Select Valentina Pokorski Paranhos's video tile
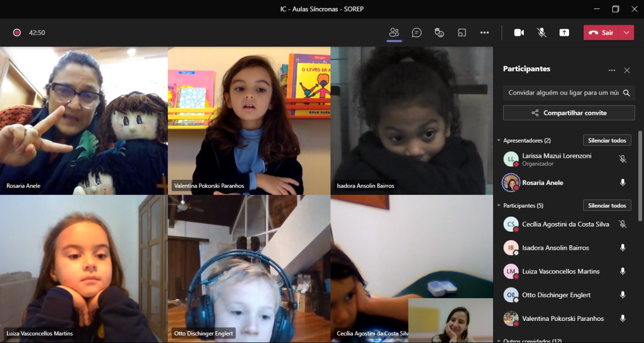Viewport: 644px width, 343px height. [249, 121]
